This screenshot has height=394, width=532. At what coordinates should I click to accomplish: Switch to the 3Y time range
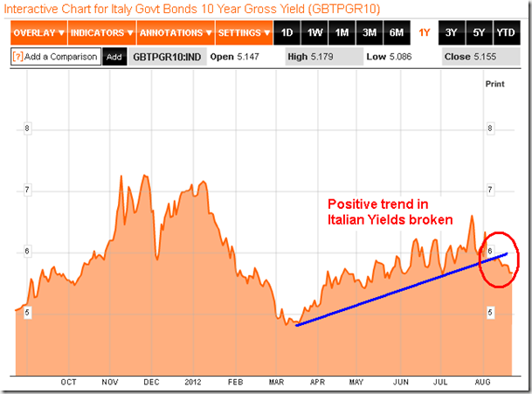(451, 33)
